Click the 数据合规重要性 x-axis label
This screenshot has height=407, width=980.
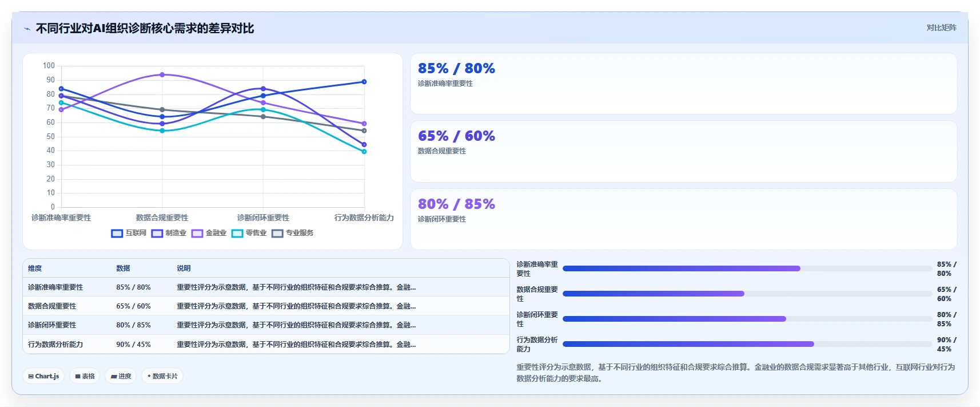tap(162, 218)
